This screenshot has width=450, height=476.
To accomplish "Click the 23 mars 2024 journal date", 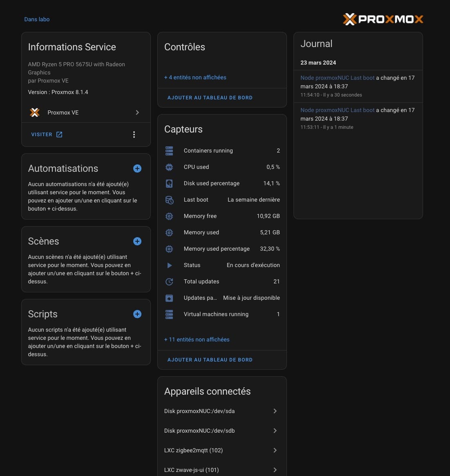I will coord(318,63).
